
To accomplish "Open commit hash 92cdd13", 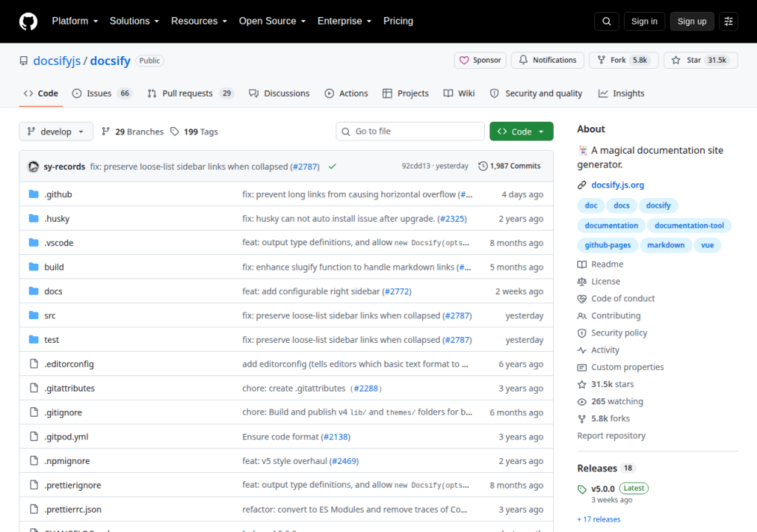I will [x=415, y=166].
